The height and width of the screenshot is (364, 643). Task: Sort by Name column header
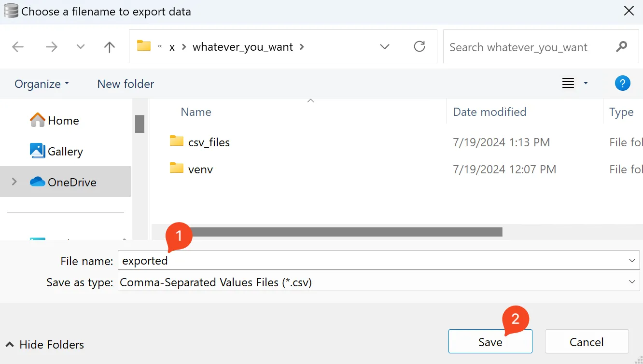tap(196, 112)
